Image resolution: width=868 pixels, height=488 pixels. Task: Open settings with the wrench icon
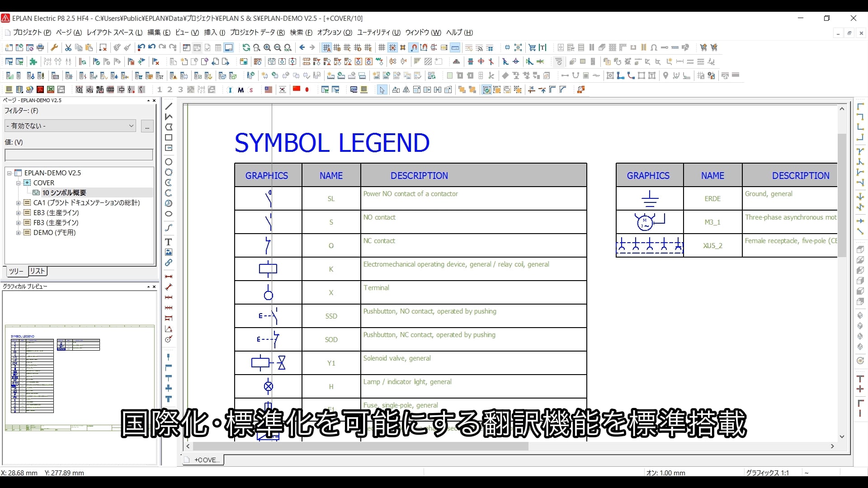click(x=55, y=47)
